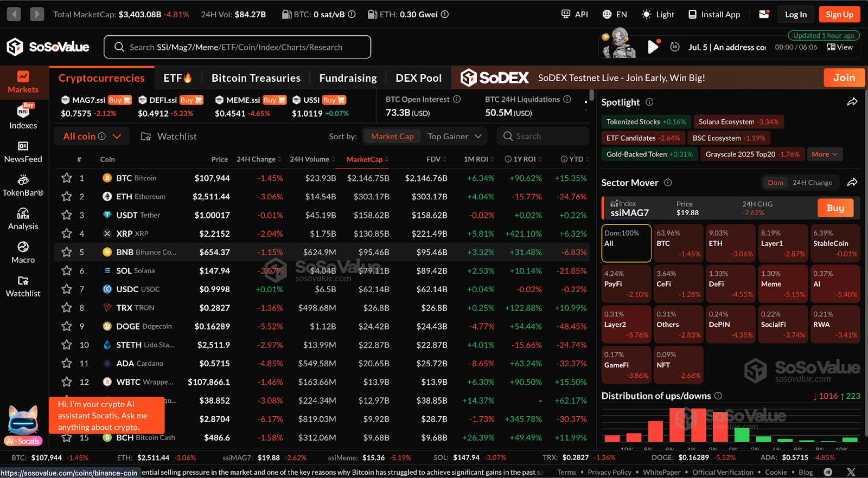Image resolution: width=868 pixels, height=478 pixels.
Task: Expand More Spotlight categories
Action: pyautogui.click(x=825, y=154)
